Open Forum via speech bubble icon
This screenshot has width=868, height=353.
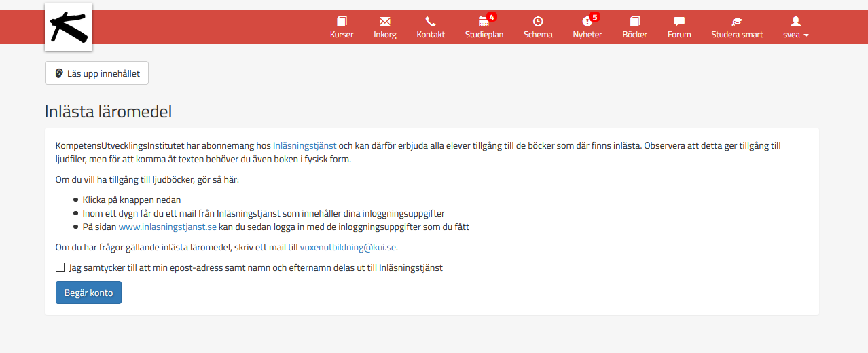tap(679, 21)
